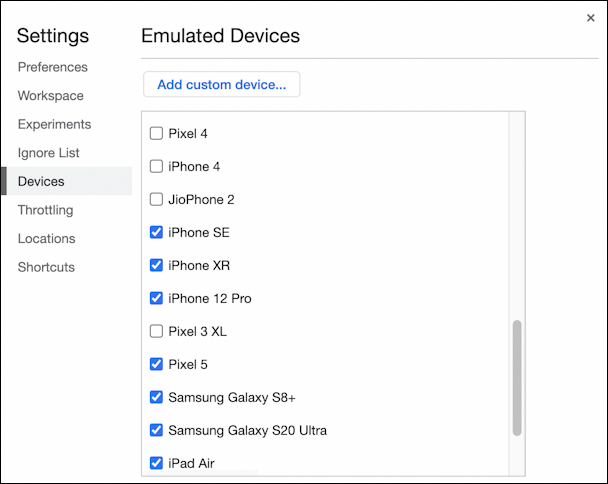Image resolution: width=608 pixels, height=484 pixels.
Task: Open the Experiments settings section
Action: coord(55,124)
